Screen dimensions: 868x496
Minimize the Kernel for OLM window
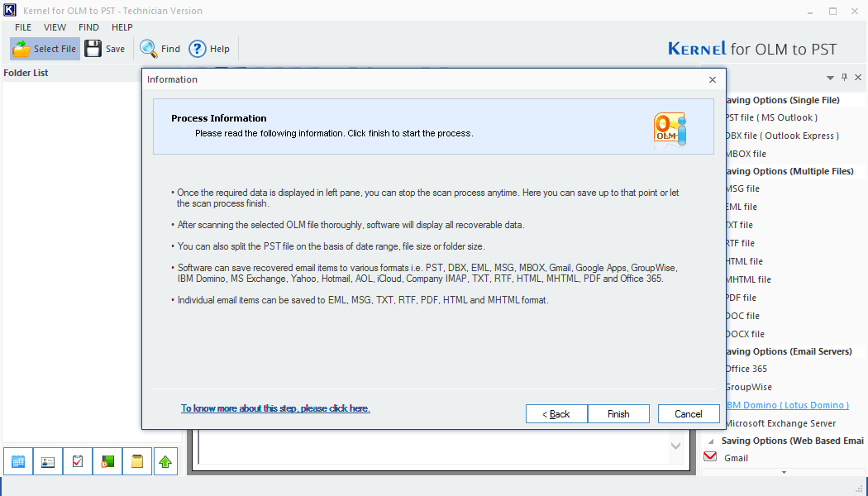tap(810, 11)
